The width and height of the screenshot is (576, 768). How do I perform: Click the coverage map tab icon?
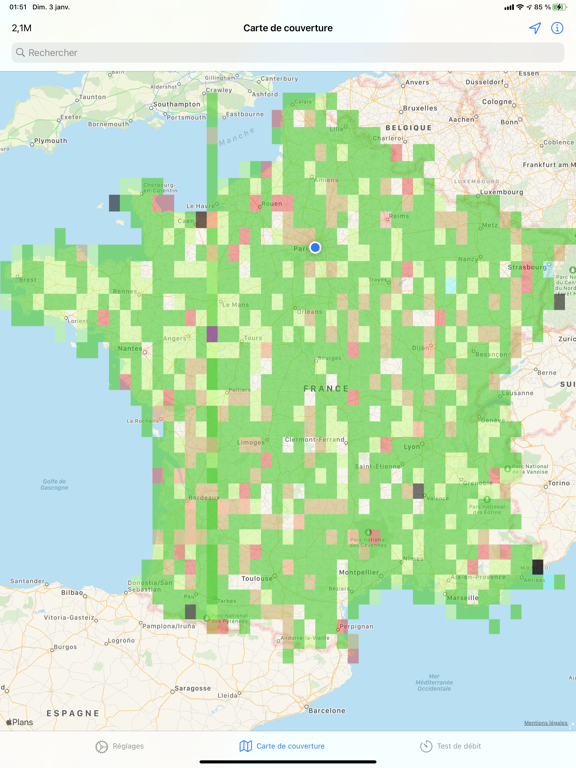point(245,746)
